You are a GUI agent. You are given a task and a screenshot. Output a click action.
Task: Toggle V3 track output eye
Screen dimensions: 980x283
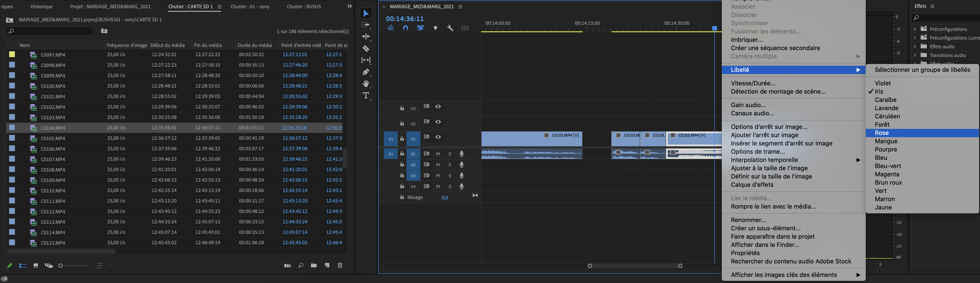(x=438, y=107)
